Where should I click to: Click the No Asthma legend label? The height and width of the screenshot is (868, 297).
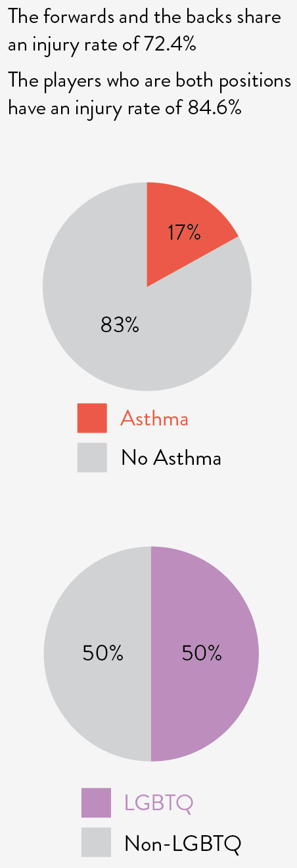click(171, 457)
